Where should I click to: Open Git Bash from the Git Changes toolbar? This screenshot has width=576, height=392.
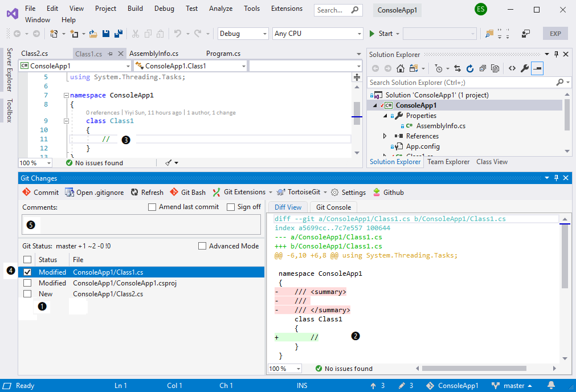pyautogui.click(x=187, y=192)
